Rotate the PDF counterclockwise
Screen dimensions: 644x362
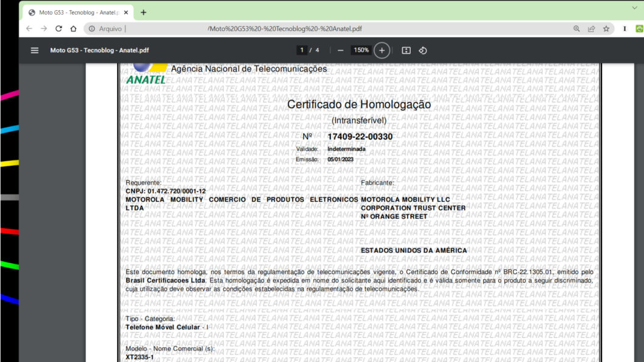pyautogui.click(x=423, y=50)
